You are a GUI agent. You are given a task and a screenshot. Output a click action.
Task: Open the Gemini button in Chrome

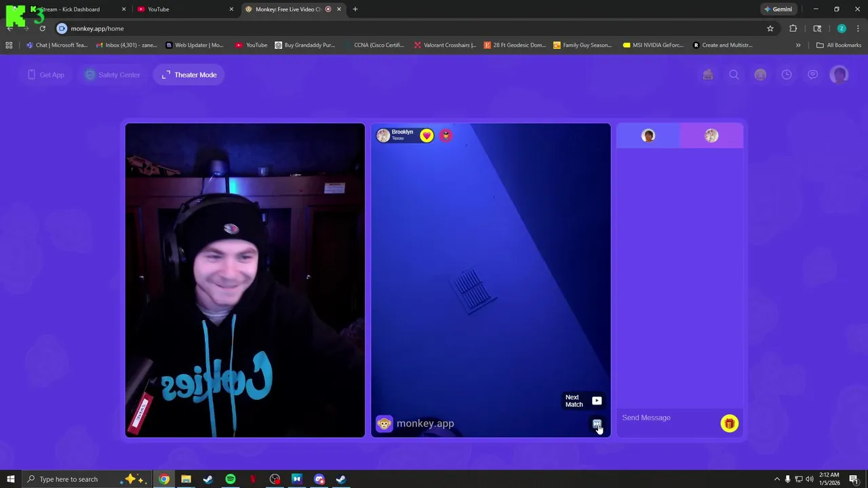pyautogui.click(x=778, y=9)
